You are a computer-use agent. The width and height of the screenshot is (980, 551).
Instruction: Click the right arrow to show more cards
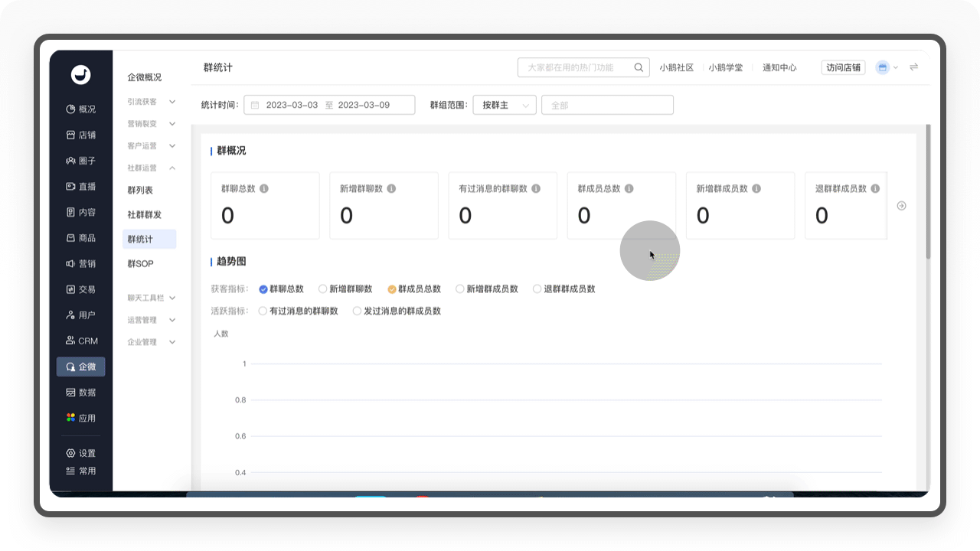tap(901, 206)
